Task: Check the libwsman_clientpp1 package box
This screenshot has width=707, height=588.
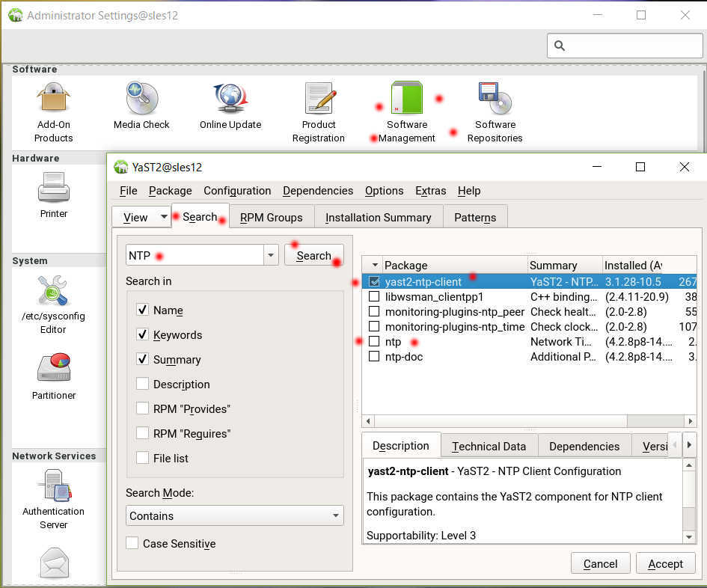Action: (374, 297)
